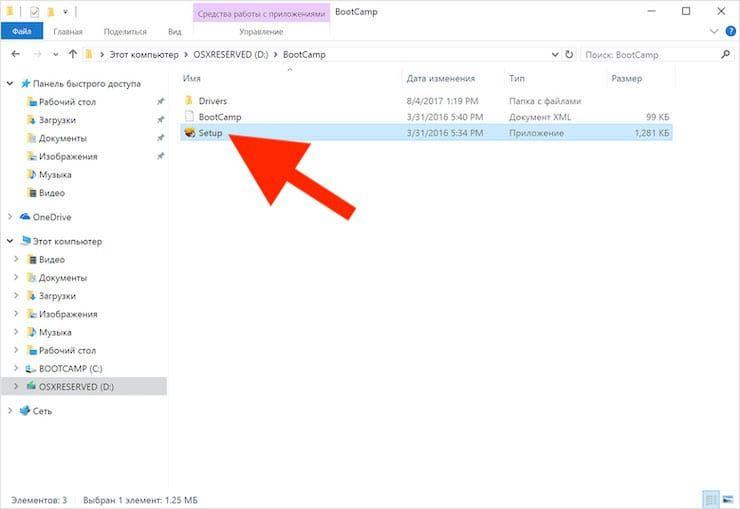Open the help question mark icon
The width and height of the screenshot is (740, 509).
tap(730, 32)
